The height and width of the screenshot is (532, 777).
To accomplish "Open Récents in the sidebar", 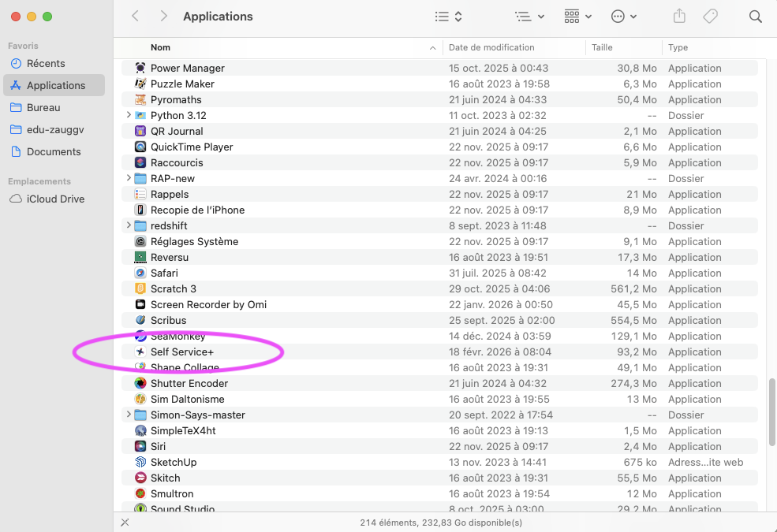I will [46, 63].
